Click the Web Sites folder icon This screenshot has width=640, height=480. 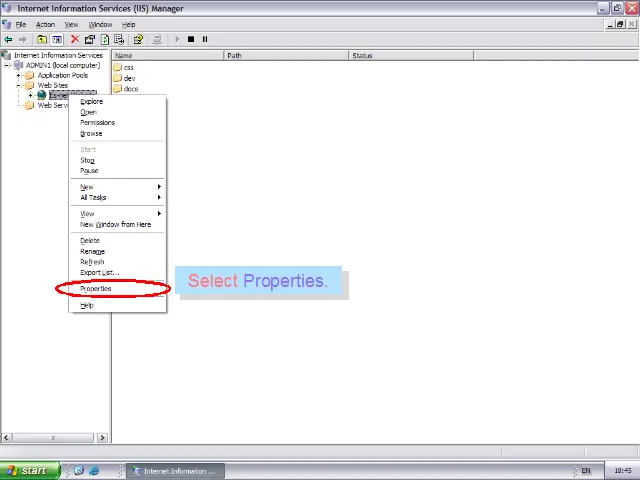click(29, 85)
